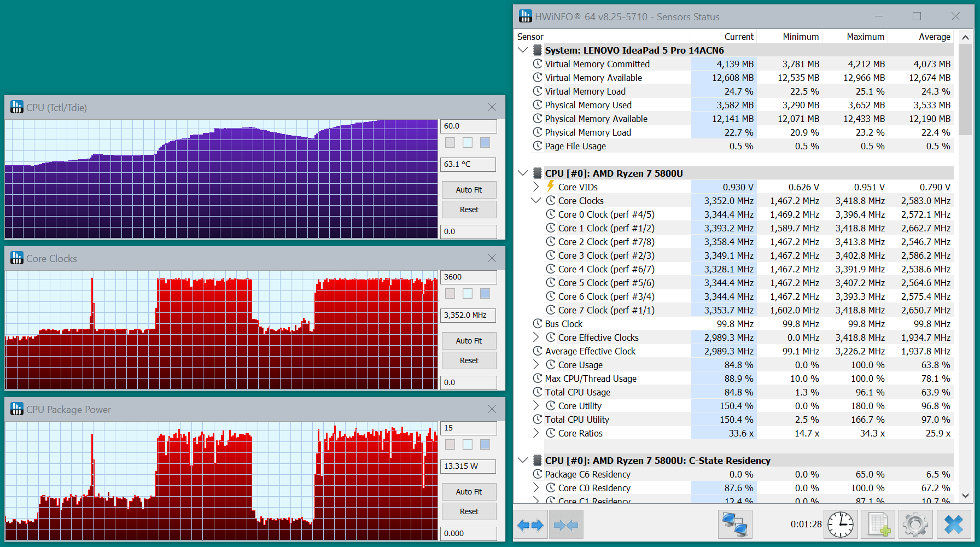The width and height of the screenshot is (980, 547).
Task: Click the lightning bolt icon beside Core VIDs
Action: click(x=551, y=187)
